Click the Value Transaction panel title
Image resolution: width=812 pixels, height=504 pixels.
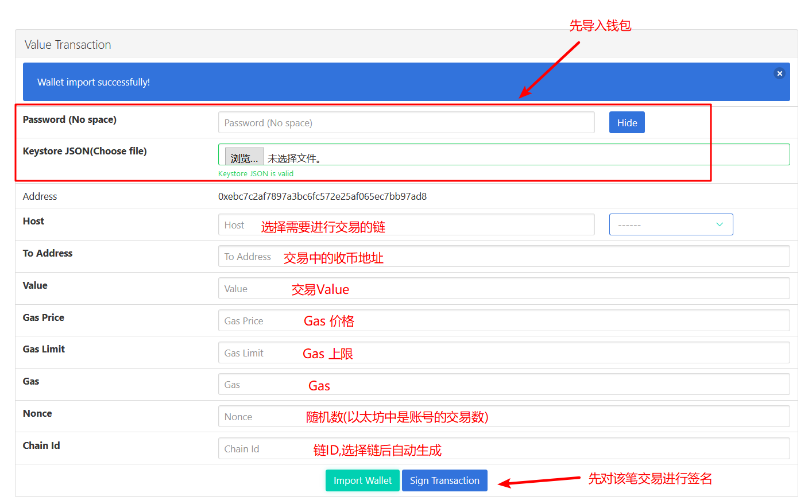click(x=67, y=44)
